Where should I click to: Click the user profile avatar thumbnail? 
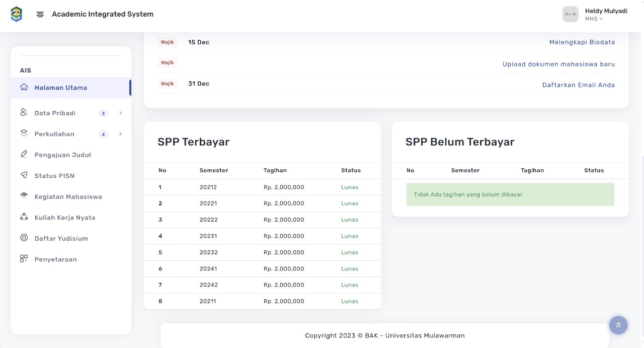tap(570, 15)
